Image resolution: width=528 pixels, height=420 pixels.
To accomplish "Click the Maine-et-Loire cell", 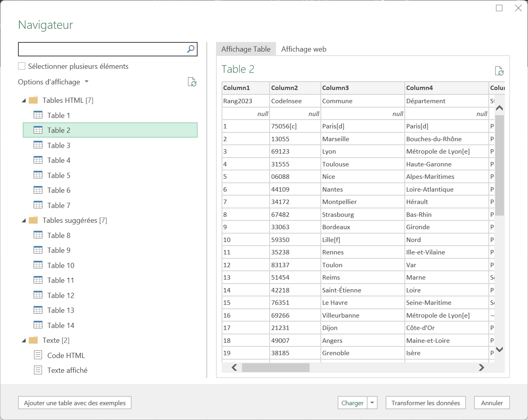I will (x=446, y=340).
